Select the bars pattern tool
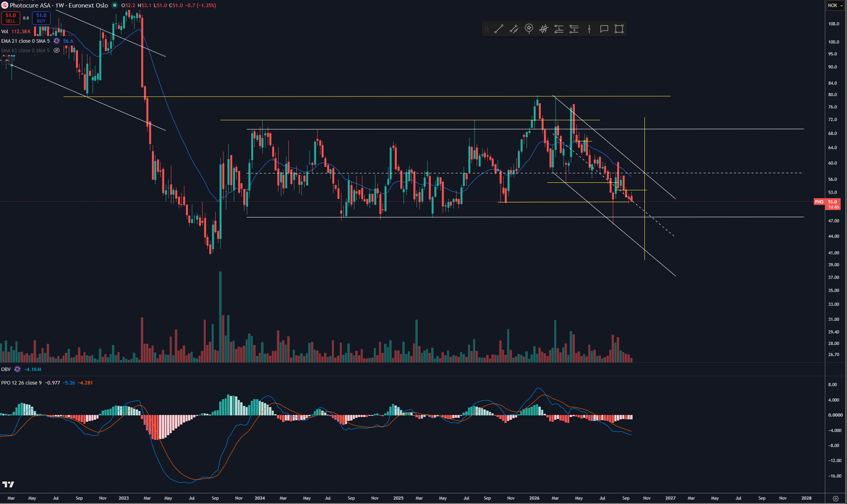Screen dimensions: 847x504 544,29
